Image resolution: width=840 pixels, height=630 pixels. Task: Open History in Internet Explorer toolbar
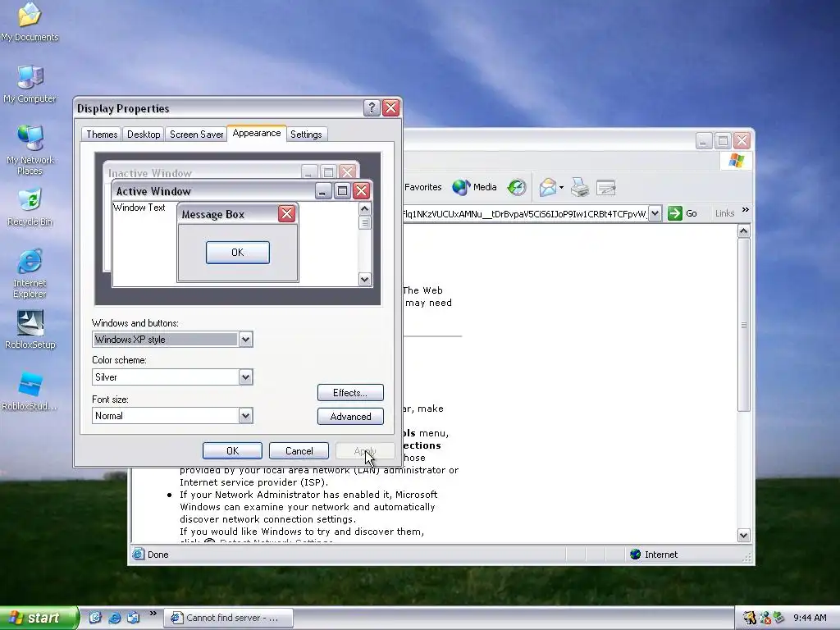[x=517, y=187]
